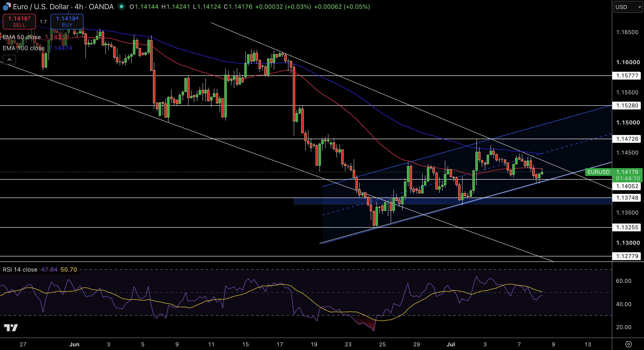Click the Euro / U.S. Dollar symbol title
Screen dimensions: 644x350
pos(41,7)
